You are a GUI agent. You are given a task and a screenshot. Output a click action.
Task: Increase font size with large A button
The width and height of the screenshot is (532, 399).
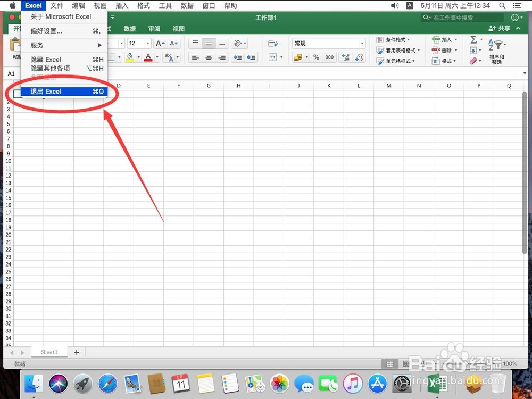point(160,44)
